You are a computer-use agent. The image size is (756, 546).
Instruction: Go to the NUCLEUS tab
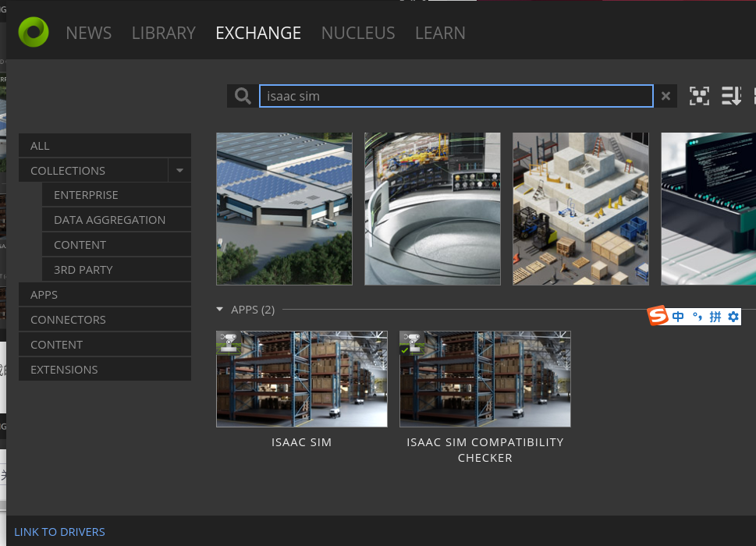[x=358, y=33]
